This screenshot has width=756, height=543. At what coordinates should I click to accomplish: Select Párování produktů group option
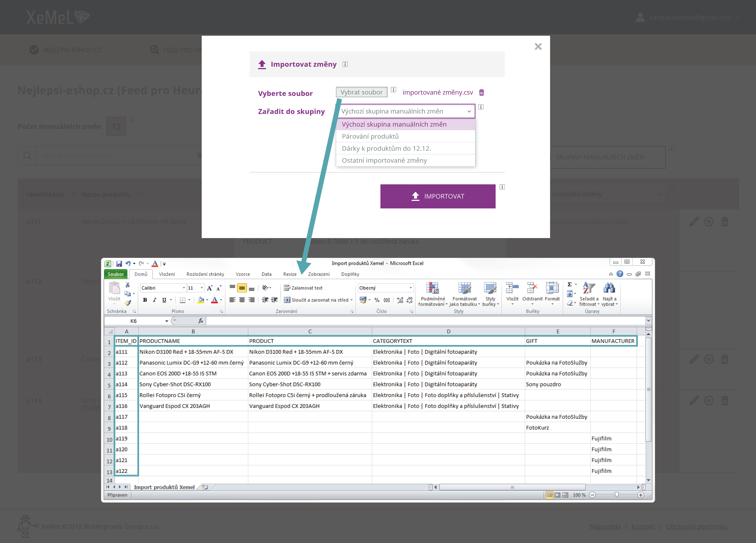[405, 136]
